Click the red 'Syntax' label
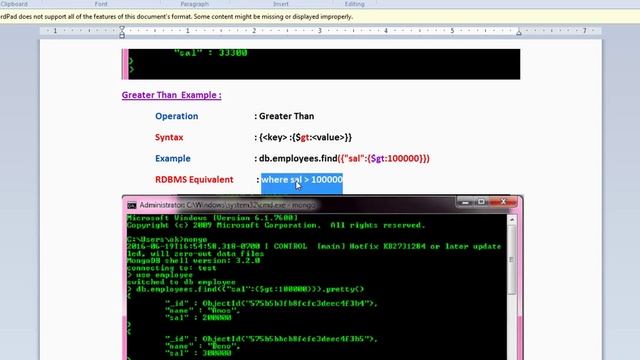This screenshot has height=360, width=640. pos(169,138)
